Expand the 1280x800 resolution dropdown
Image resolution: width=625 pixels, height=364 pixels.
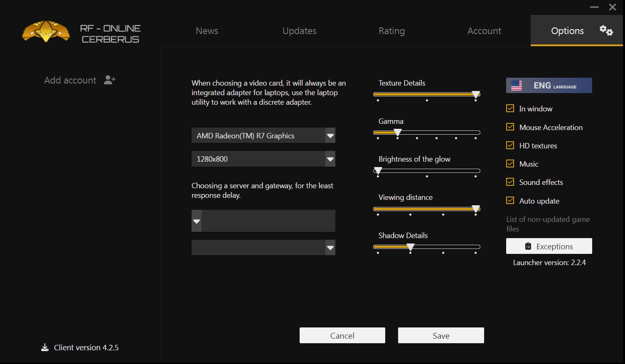(330, 159)
